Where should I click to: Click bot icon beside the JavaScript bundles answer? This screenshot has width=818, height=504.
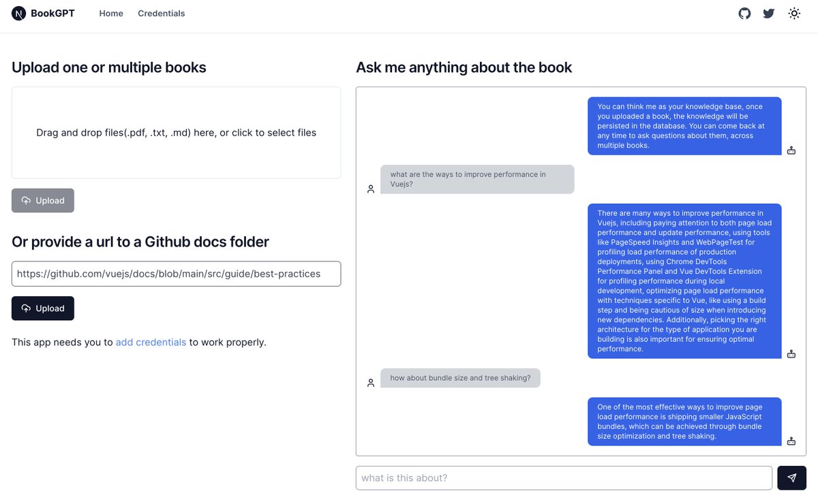point(791,441)
